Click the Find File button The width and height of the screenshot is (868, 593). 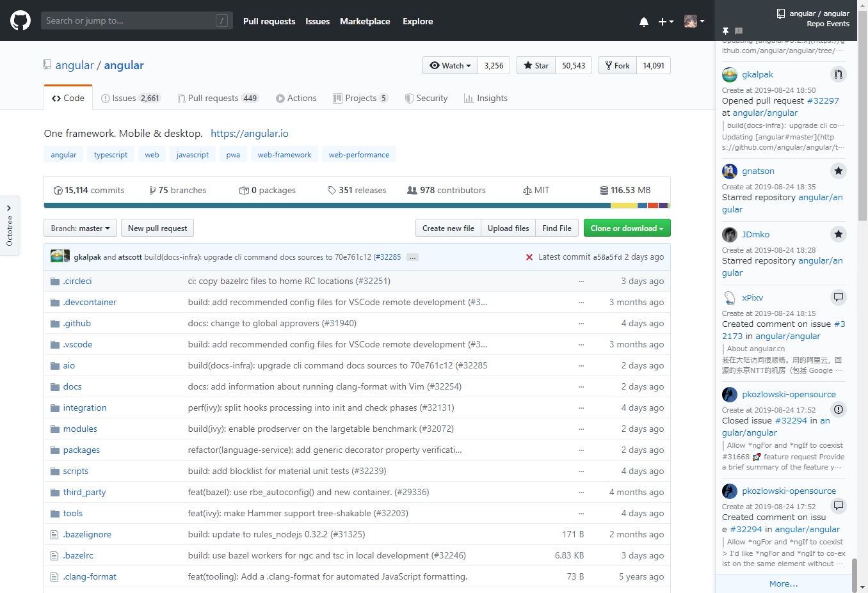[x=557, y=228]
